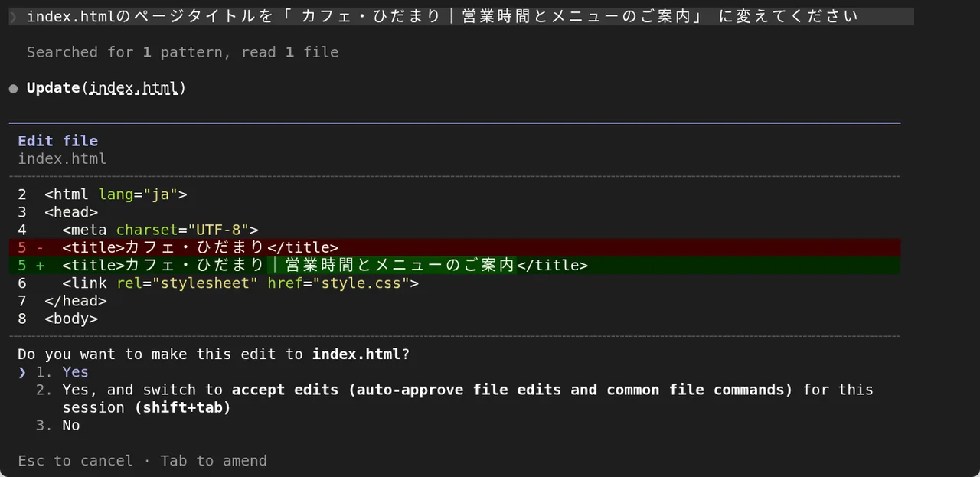Screen dimensions: 980x477
Task: Click the '(shift+tab)' shortcut text
Action: [x=182, y=407]
